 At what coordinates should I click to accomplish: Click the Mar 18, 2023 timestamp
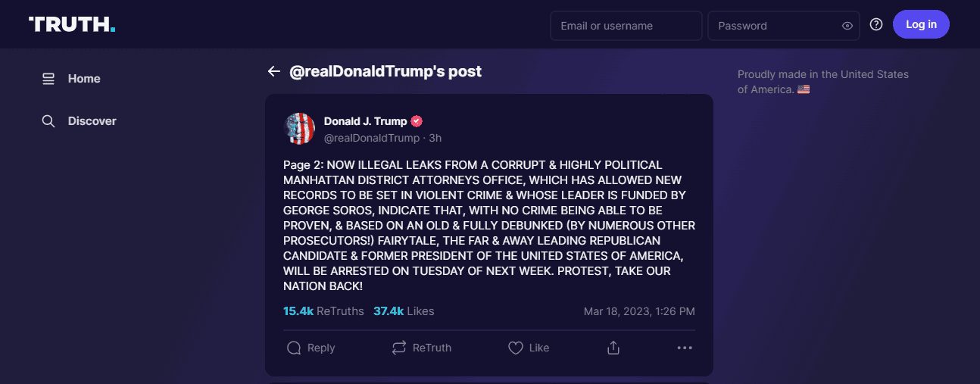pyautogui.click(x=639, y=311)
